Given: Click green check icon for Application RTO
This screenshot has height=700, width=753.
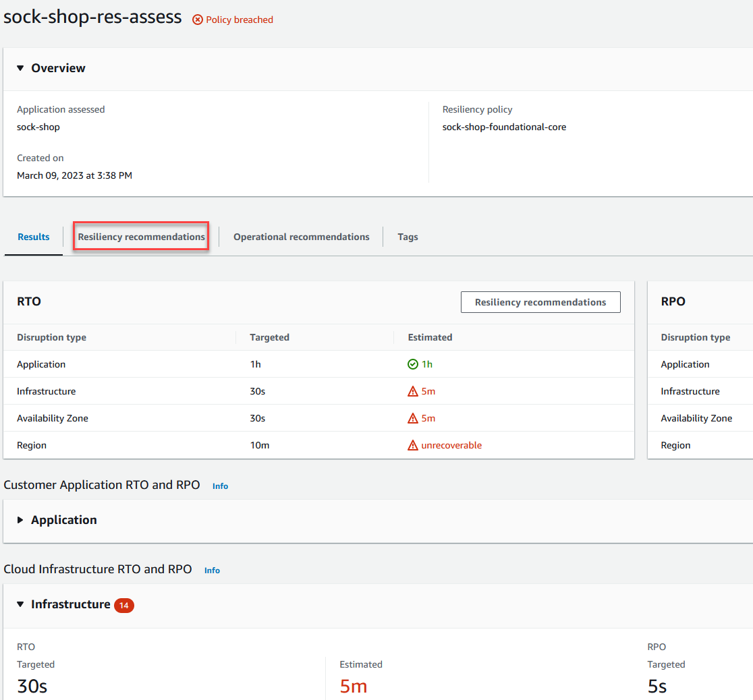Looking at the screenshot, I should (412, 364).
